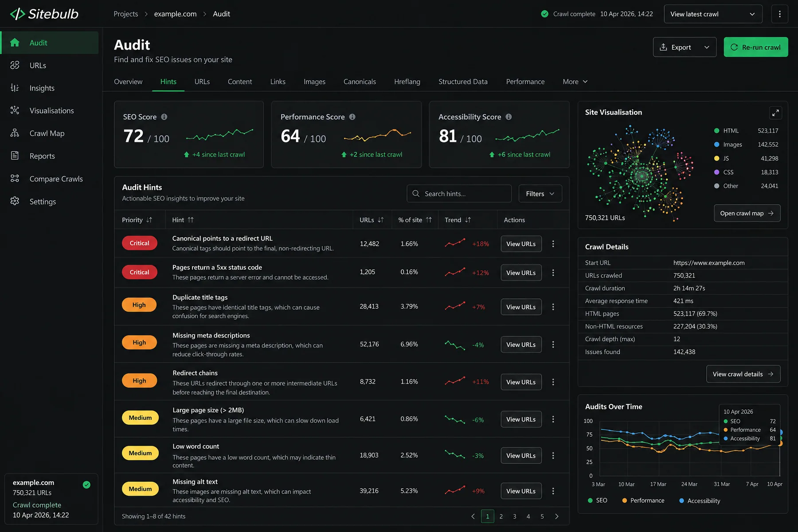Toggle SEO series in chart legend
798x532 pixels.
point(597,501)
